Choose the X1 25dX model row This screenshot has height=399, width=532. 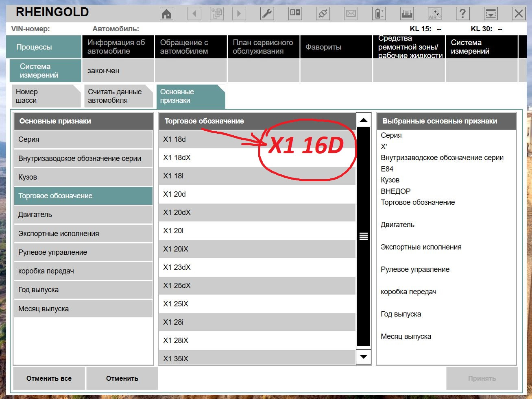click(257, 286)
